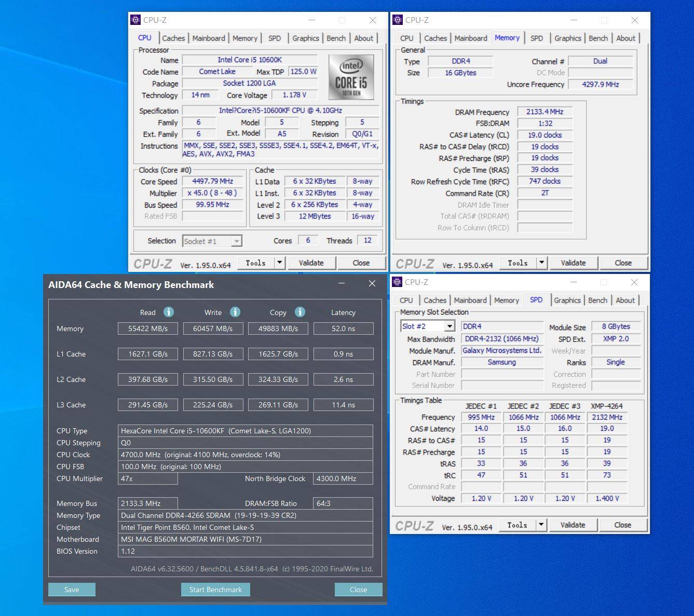The image size is (694, 616).
Task: Click the JEDEC #1 frequency 995 MHz cell
Action: [481, 417]
